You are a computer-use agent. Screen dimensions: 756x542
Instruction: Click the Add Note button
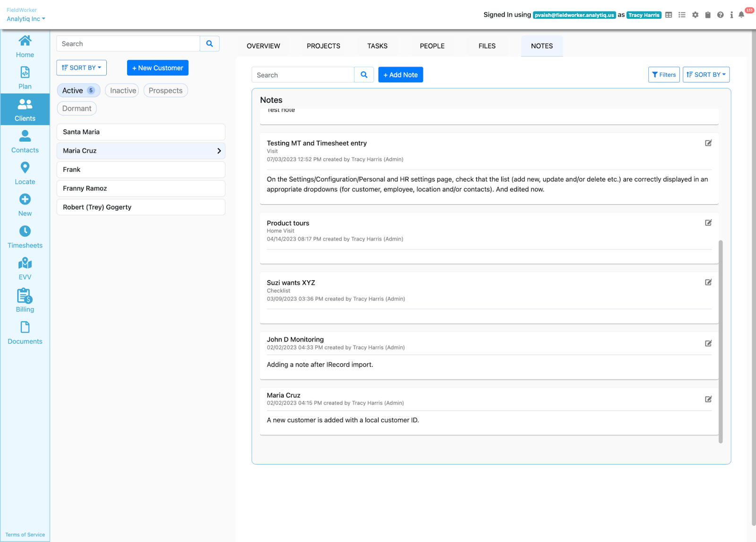[x=400, y=75]
